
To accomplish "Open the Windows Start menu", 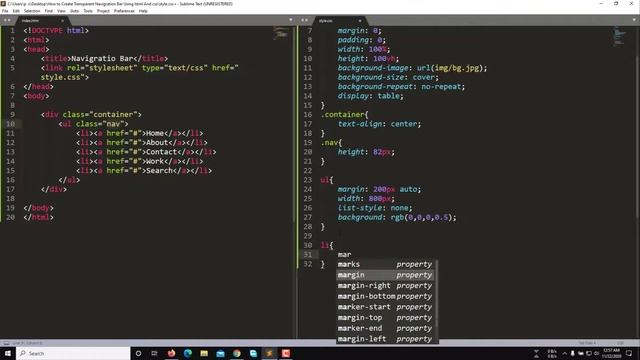I will [7, 353].
